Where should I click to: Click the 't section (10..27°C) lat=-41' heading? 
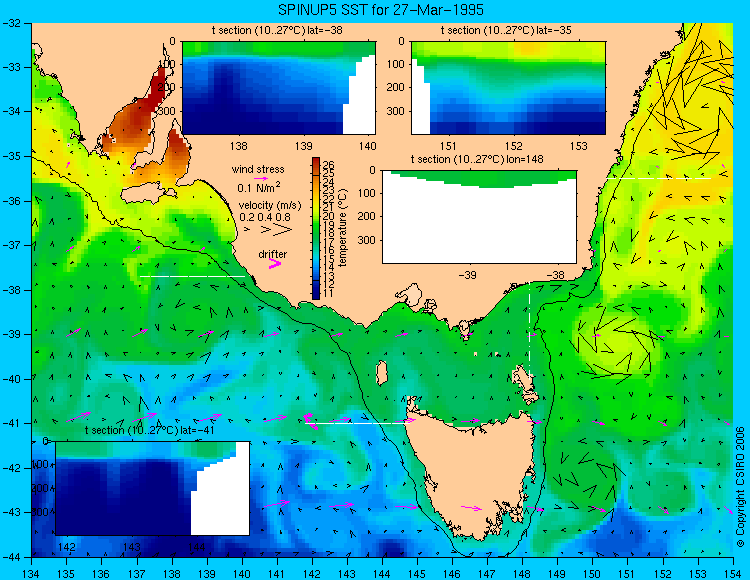(149, 430)
